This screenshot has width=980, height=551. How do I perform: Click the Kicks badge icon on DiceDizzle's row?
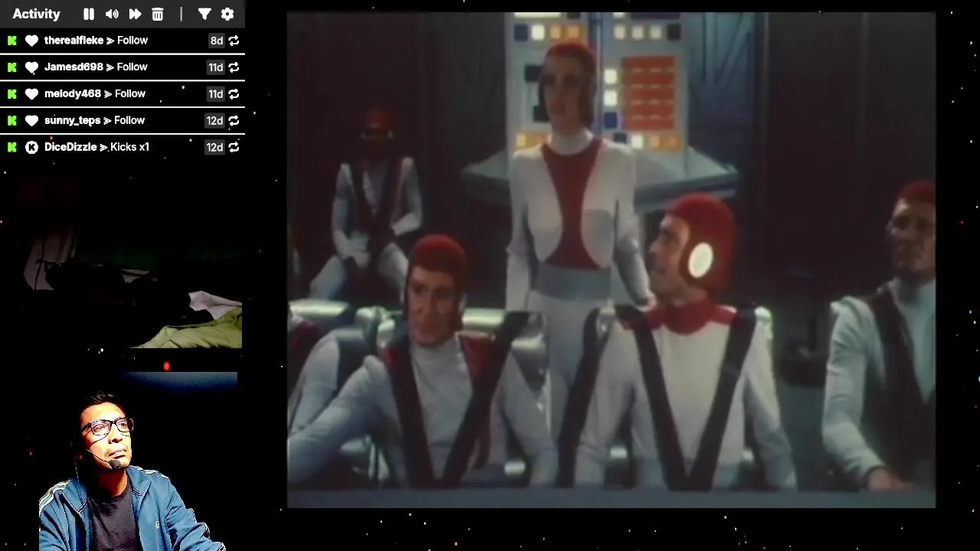31,148
